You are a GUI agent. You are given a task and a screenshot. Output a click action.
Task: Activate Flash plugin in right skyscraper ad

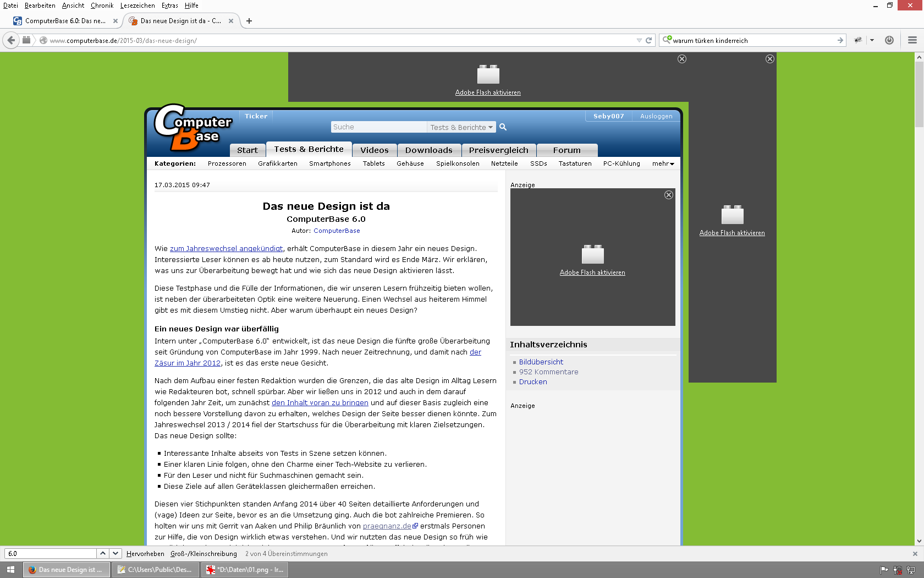point(732,233)
